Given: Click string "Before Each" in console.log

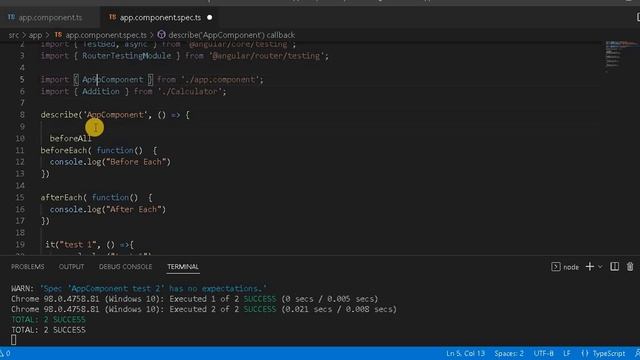Looking at the screenshot, I should [x=136, y=162].
